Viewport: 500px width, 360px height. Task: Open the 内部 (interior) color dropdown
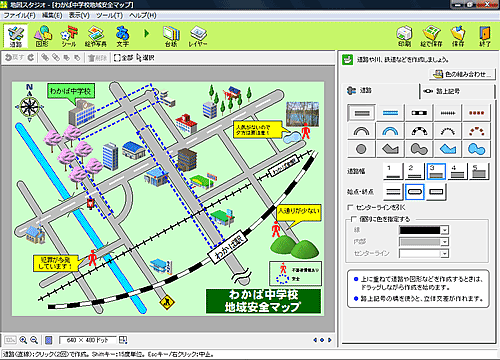(445, 242)
